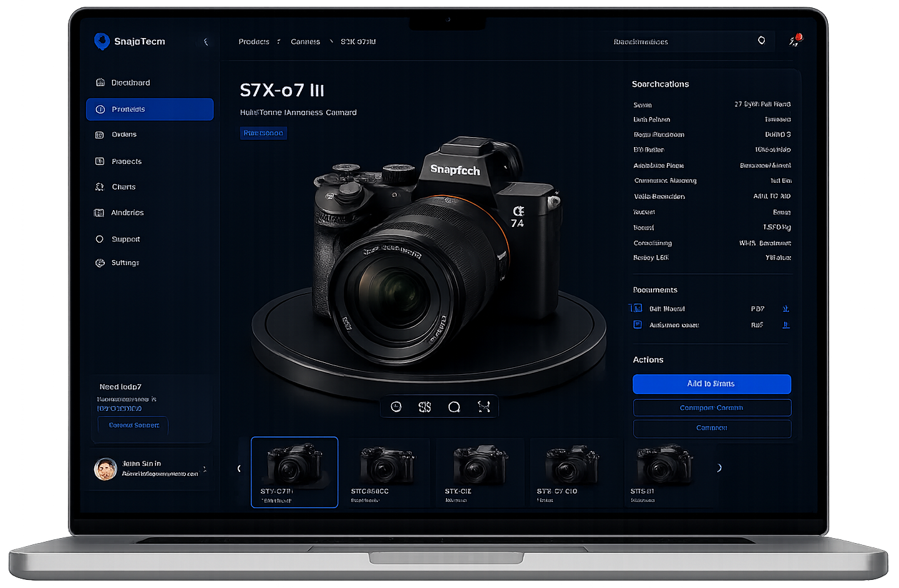Click the product title "S7X-o7 III"

pos(282,90)
